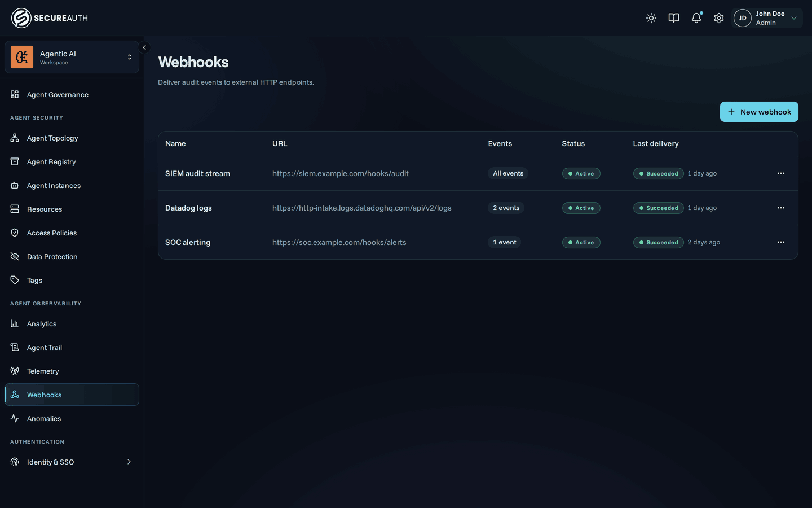Click Succeeded badge for SIEM audit stream
The image size is (812, 508).
pyautogui.click(x=659, y=174)
